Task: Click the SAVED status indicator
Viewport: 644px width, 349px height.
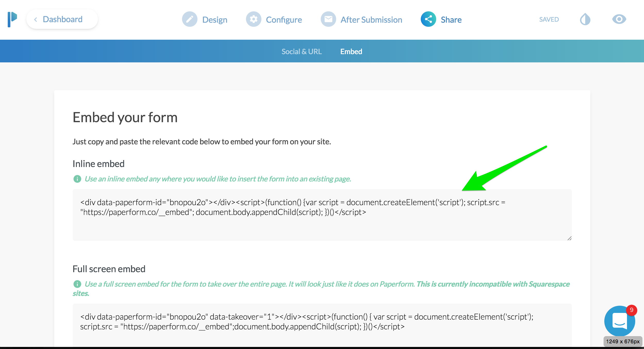Action: click(x=549, y=20)
